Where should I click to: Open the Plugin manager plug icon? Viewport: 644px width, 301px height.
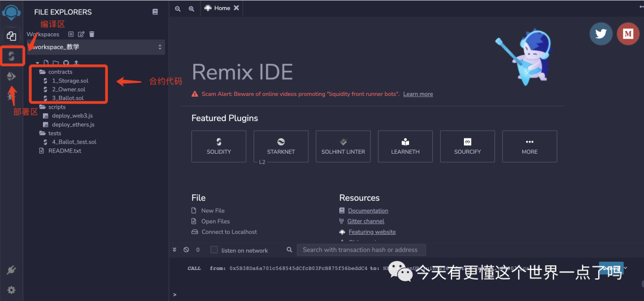(11, 270)
